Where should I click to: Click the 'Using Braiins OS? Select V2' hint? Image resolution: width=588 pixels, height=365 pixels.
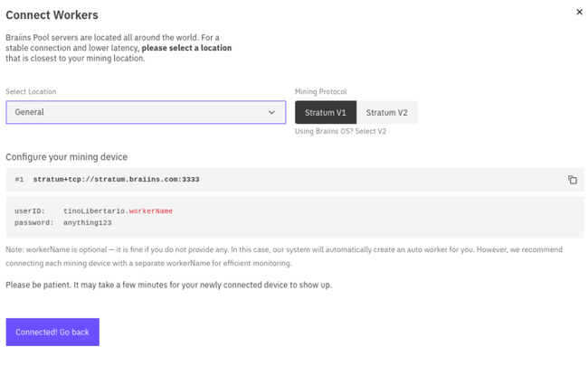[x=341, y=132]
